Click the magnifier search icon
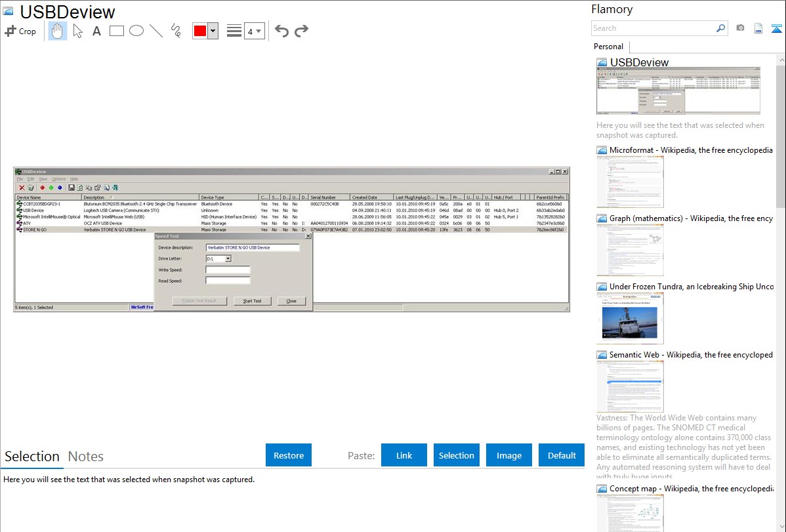The width and height of the screenshot is (786, 532). pyautogui.click(x=720, y=28)
